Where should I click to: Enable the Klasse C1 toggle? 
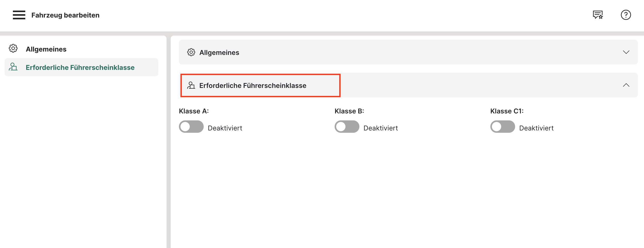click(x=502, y=127)
